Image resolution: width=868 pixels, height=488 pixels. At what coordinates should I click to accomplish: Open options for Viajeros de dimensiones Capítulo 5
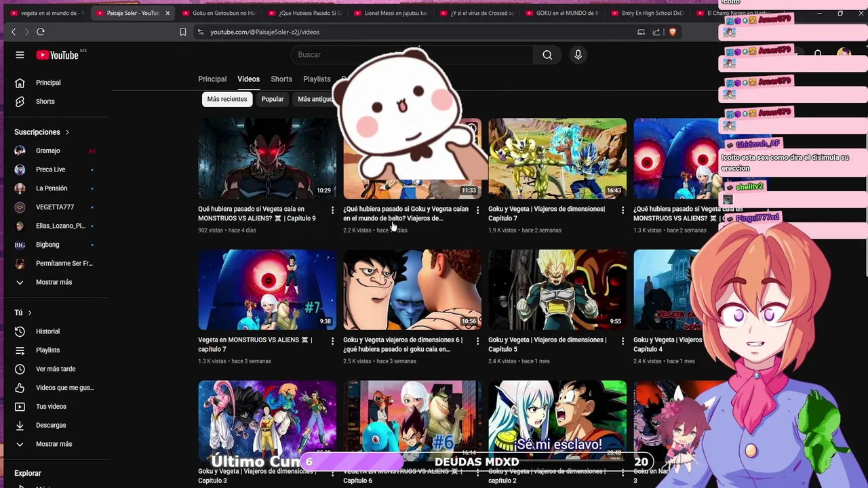pyautogui.click(x=623, y=342)
